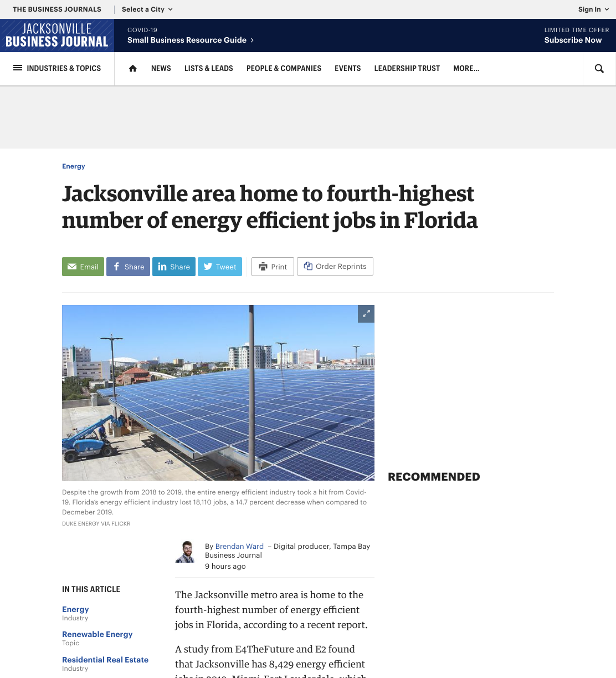Click the 'IN THIS ARTICLE' heading

[x=91, y=589]
